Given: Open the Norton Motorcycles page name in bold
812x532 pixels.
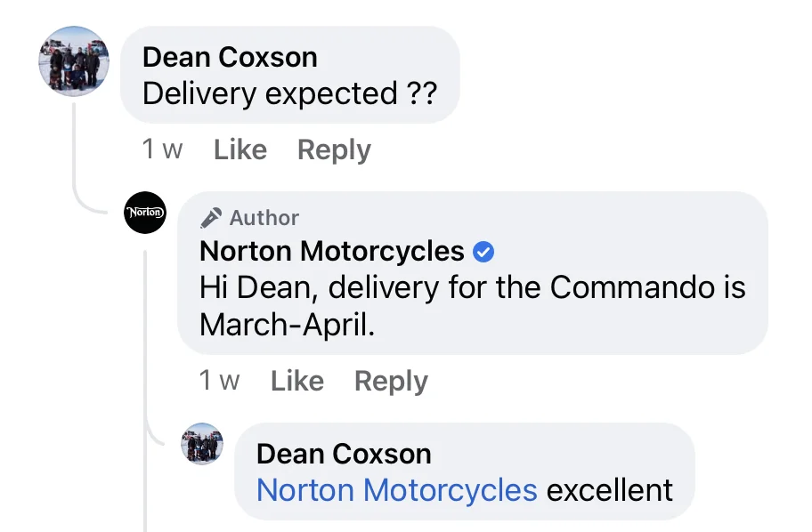Looking at the screenshot, I should pyautogui.click(x=332, y=252).
